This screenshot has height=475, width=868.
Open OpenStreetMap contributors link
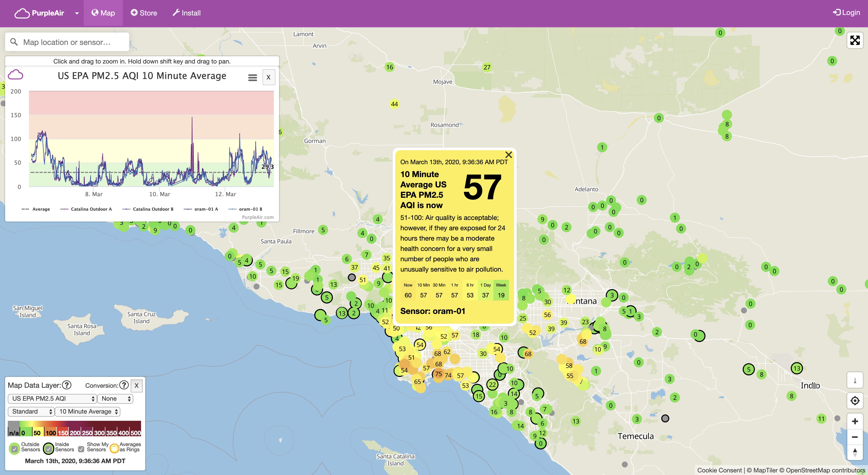point(822,470)
